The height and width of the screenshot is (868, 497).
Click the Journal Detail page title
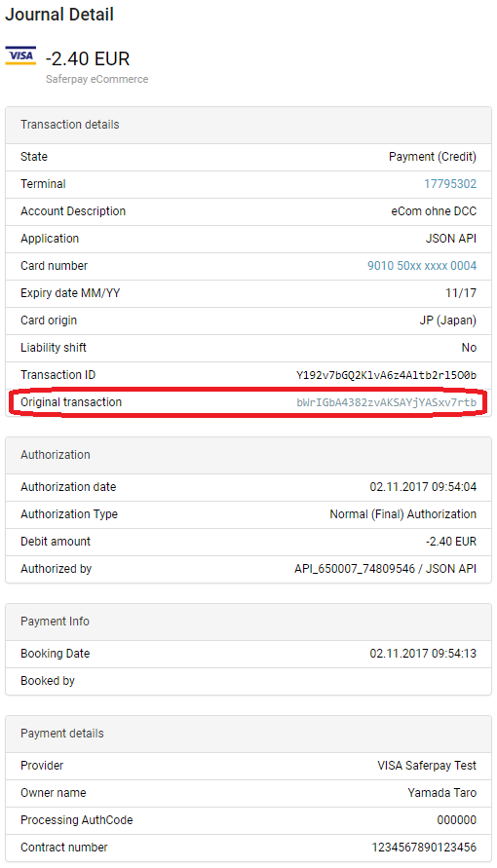click(x=59, y=15)
